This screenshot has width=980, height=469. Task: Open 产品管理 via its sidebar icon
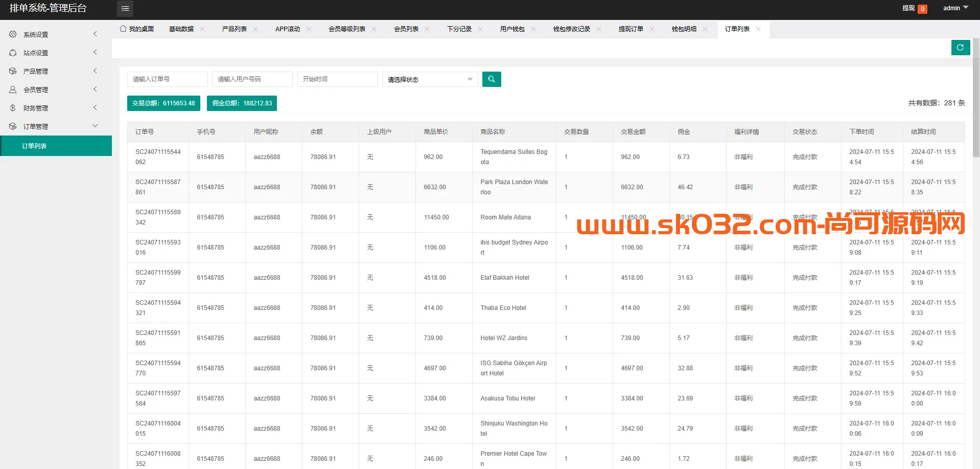[13, 71]
